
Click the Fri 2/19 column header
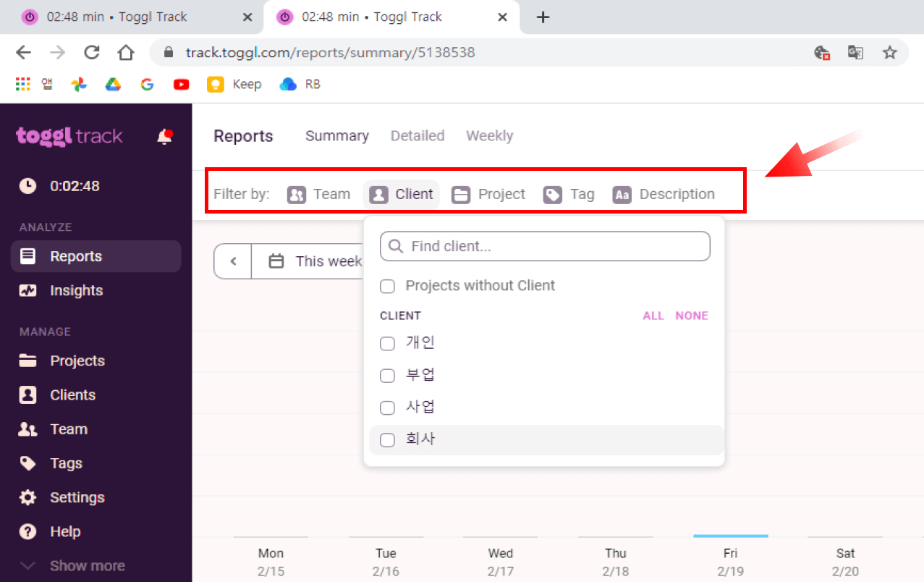731,562
